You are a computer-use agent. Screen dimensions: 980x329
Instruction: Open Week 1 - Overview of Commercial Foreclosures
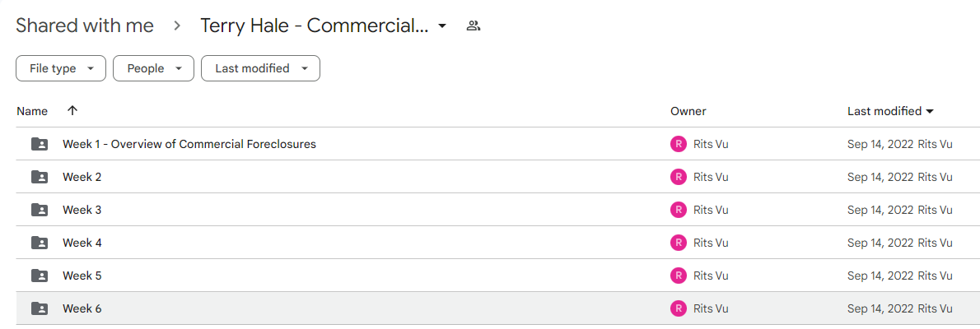coord(189,144)
